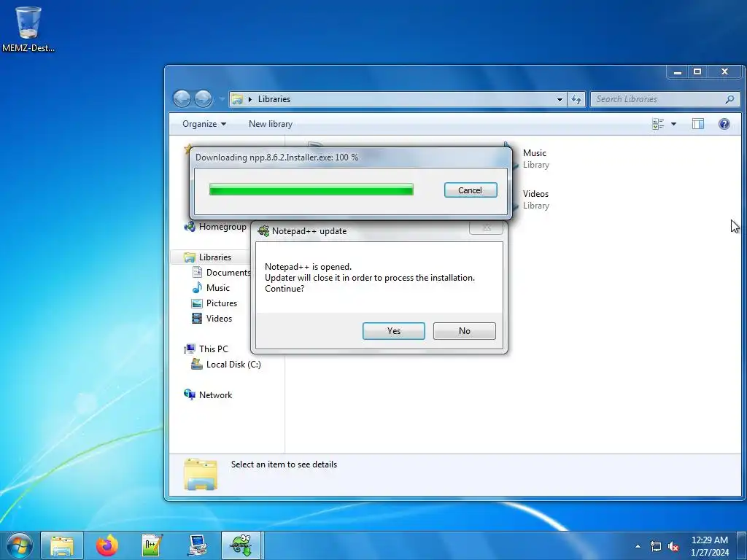Click the download progress bar
Viewport: 747px width, 560px height.
(x=311, y=190)
